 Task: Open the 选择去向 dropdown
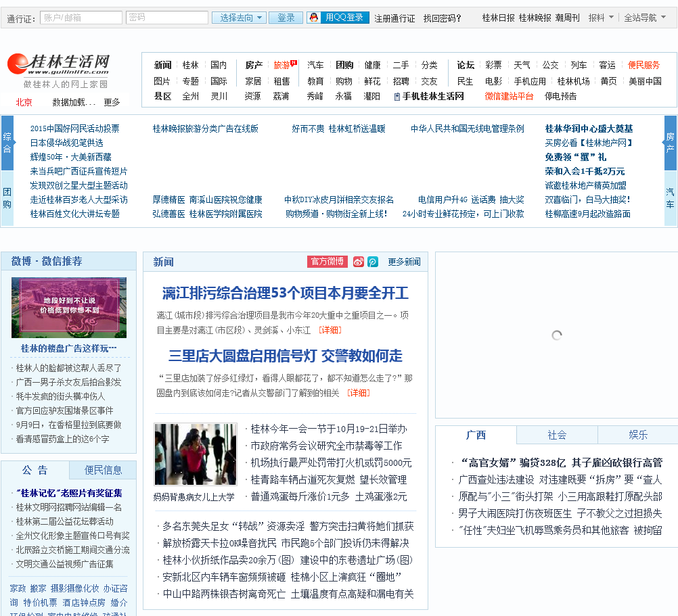click(240, 18)
